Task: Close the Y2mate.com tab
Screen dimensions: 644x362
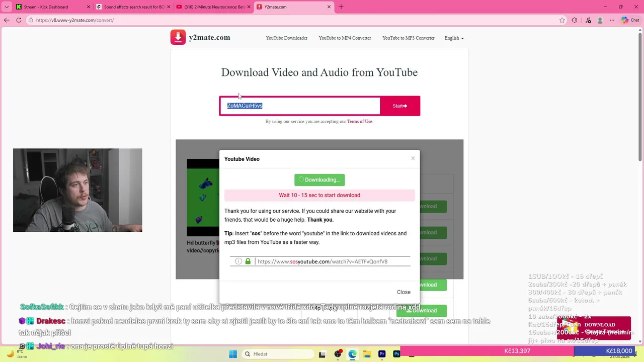Action: point(330,7)
